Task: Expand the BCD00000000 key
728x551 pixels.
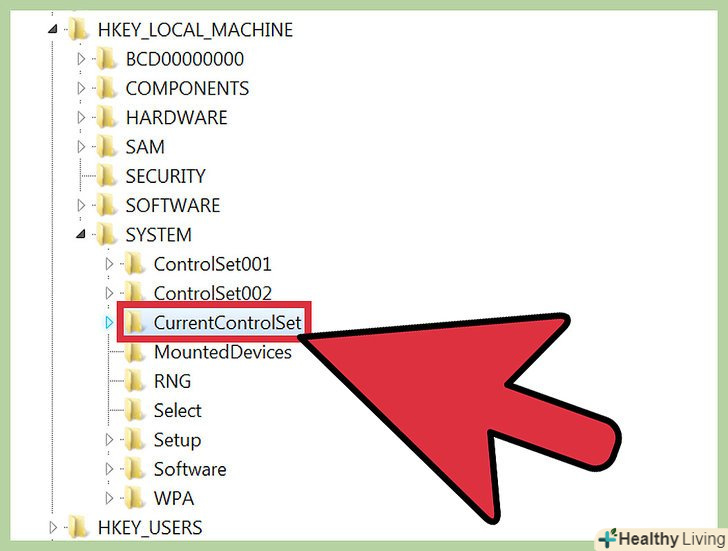Action: (x=81, y=59)
